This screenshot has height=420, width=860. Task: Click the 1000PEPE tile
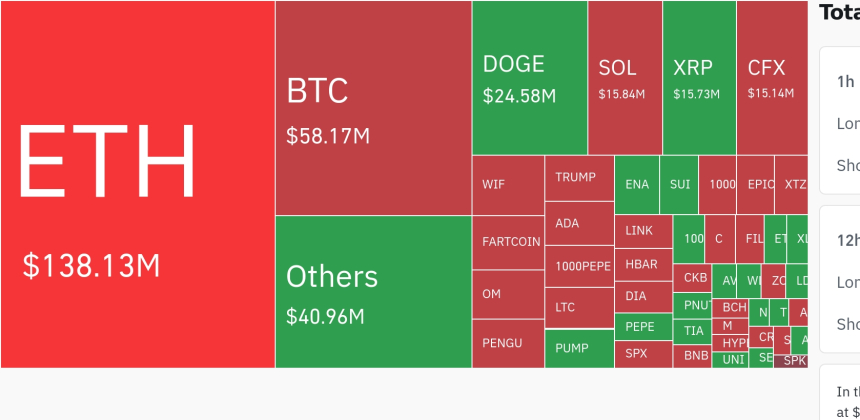[579, 266]
